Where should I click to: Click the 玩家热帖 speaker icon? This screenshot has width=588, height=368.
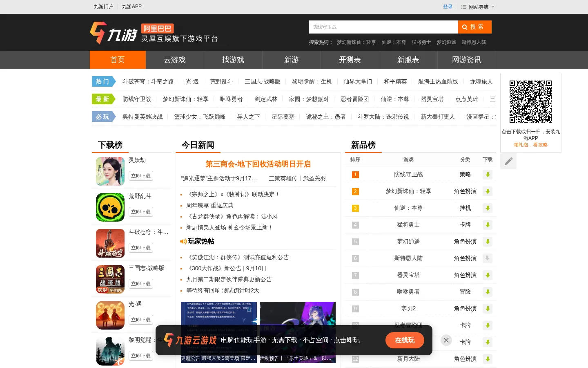click(183, 241)
